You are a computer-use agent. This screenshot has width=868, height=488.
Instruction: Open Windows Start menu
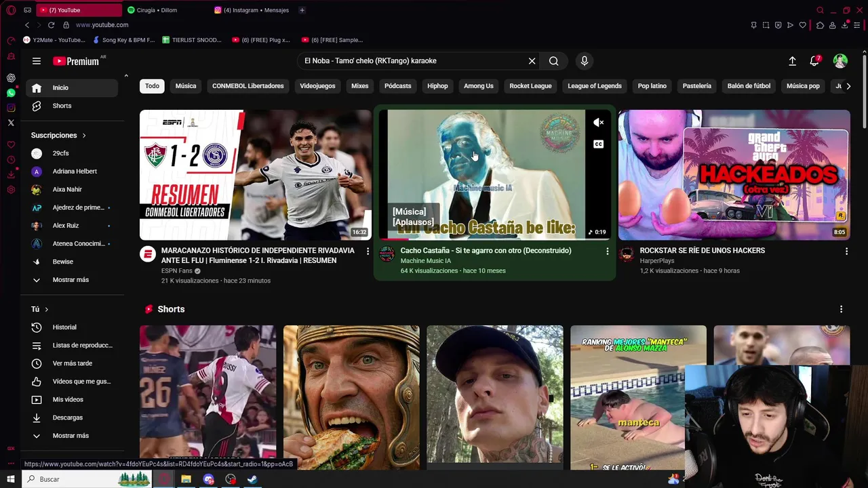[x=11, y=479]
